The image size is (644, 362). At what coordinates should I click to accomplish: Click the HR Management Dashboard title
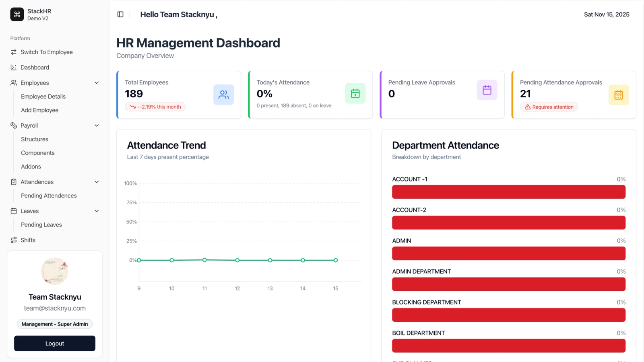[x=198, y=43]
